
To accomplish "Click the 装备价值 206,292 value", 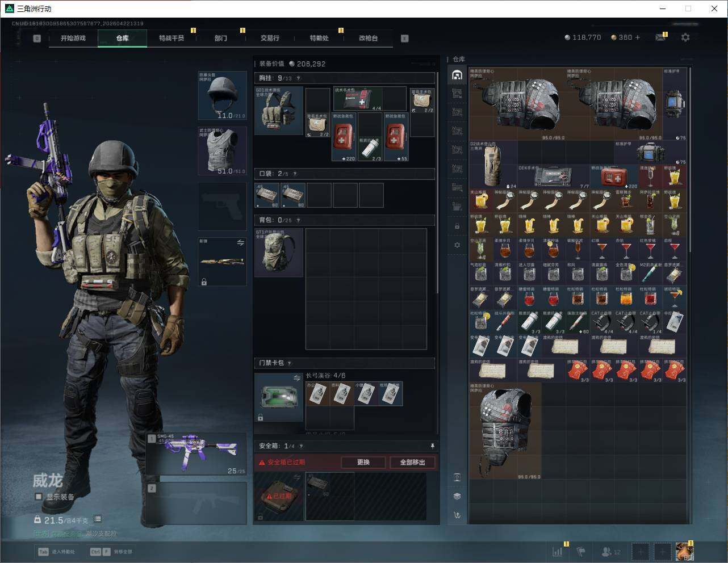I will 292,64.
